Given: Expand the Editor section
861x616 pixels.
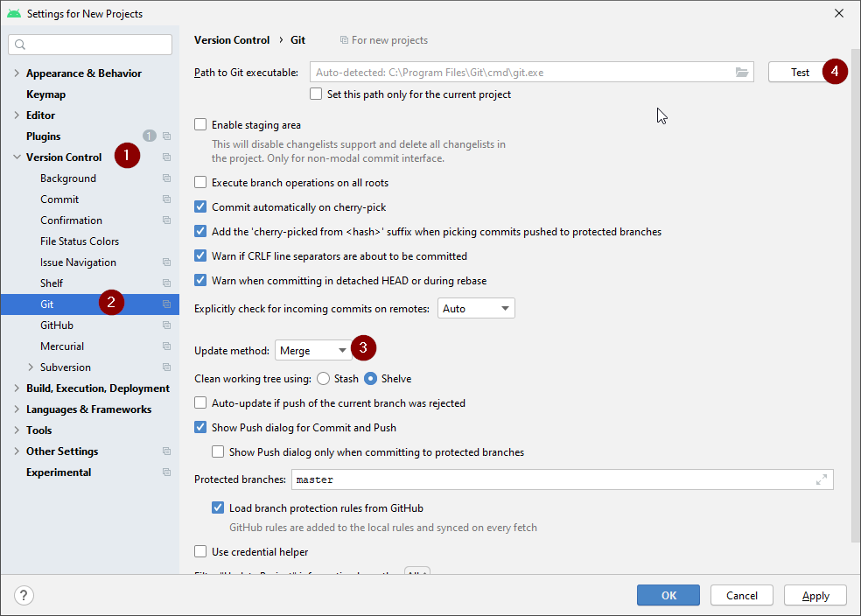Looking at the screenshot, I should tap(17, 115).
